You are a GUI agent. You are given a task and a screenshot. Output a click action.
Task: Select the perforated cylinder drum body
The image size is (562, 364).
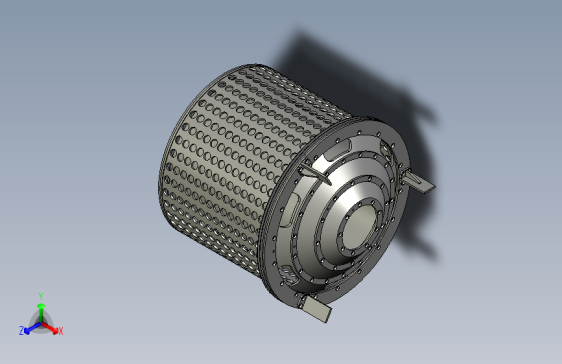pyautogui.click(x=229, y=161)
